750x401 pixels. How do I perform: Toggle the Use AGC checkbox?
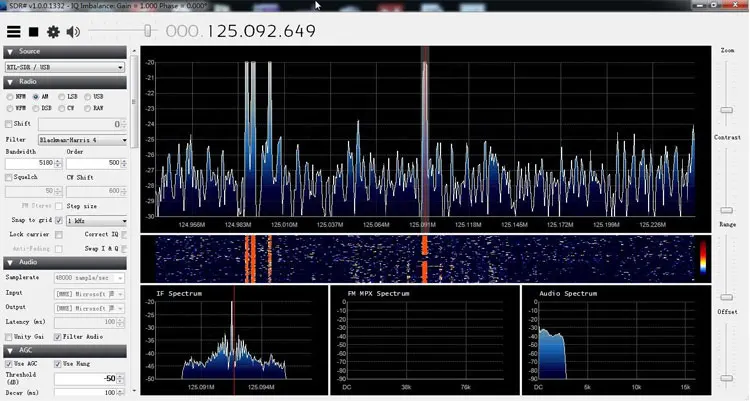pos(9,364)
